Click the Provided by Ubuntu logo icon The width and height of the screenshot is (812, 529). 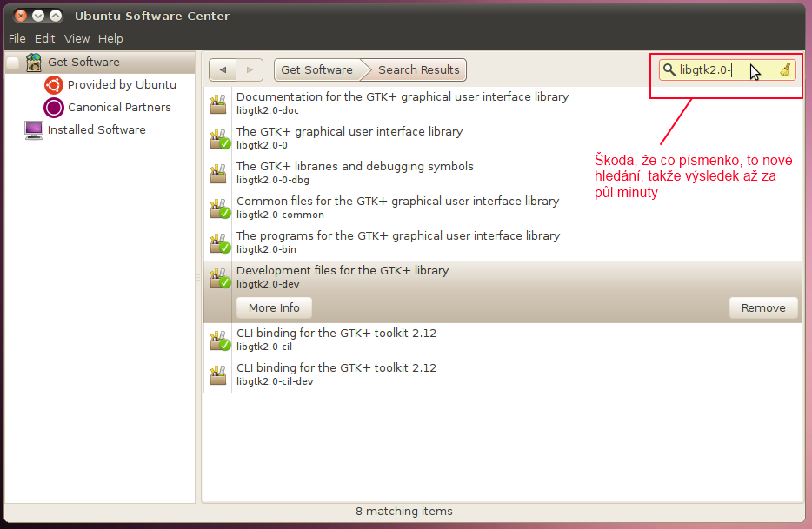click(x=53, y=85)
